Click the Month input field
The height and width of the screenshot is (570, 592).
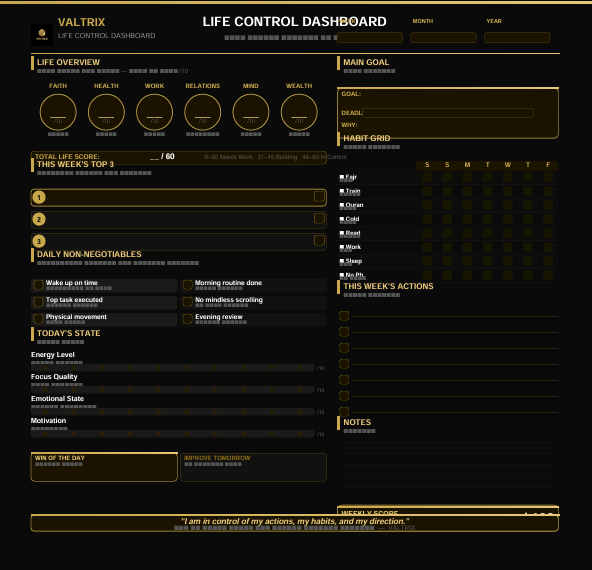tap(443, 37)
